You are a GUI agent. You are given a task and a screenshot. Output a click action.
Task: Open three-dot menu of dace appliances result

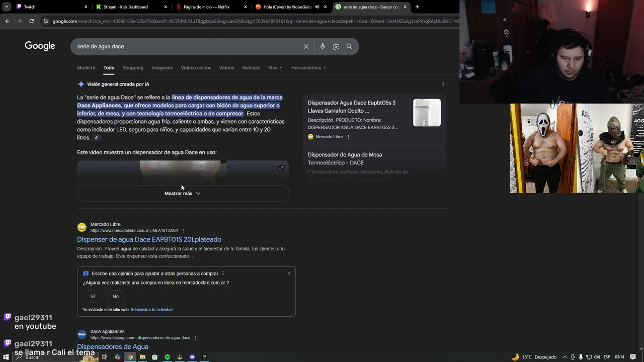pos(195,338)
